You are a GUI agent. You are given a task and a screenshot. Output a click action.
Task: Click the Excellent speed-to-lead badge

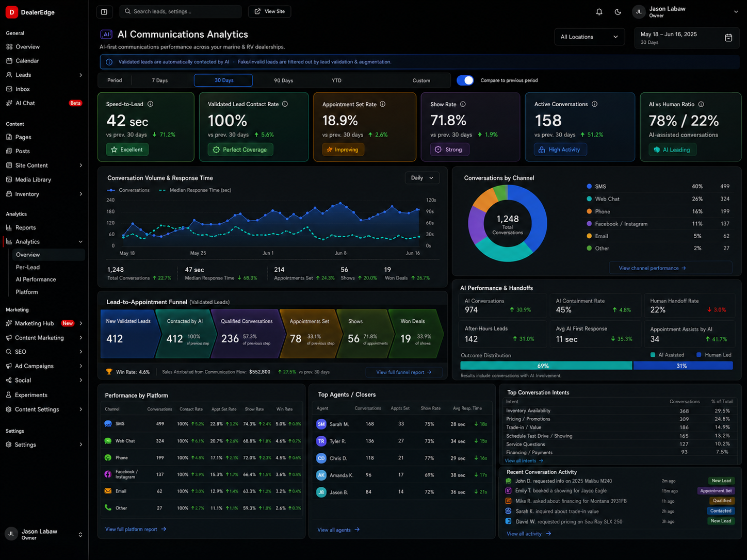click(127, 150)
